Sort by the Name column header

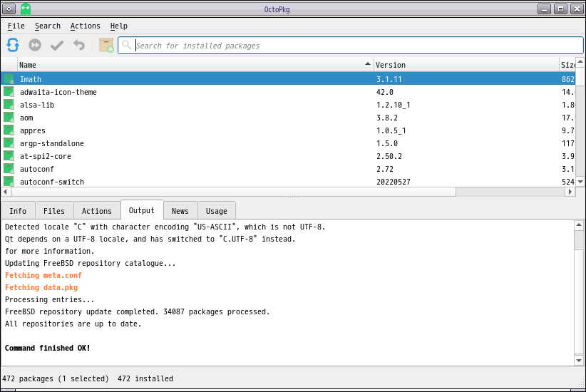(x=195, y=65)
